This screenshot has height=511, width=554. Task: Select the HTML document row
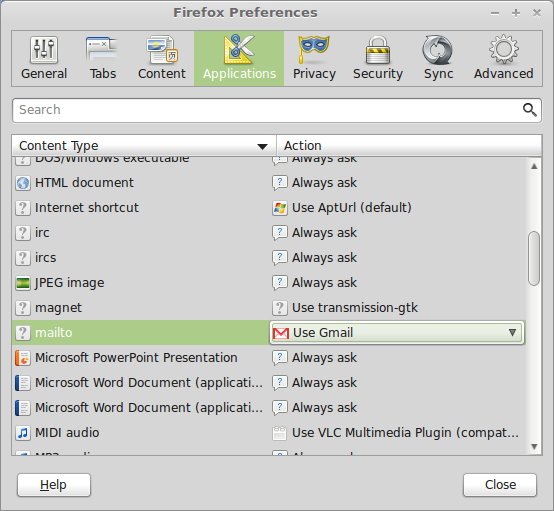pos(269,183)
